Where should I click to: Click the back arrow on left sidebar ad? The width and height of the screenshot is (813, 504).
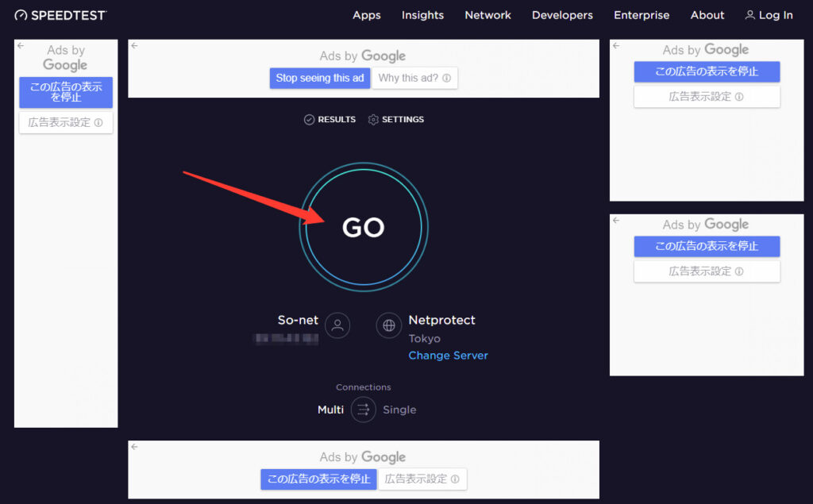click(x=21, y=46)
